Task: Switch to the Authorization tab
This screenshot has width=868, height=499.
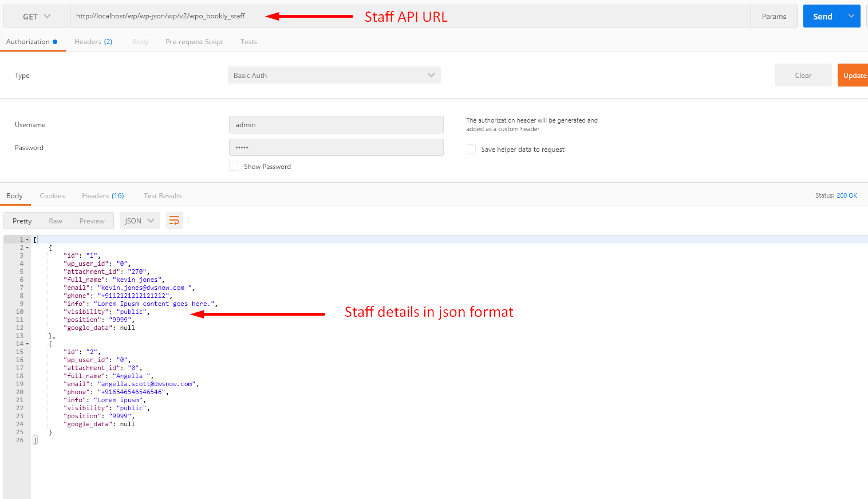Action: pyautogui.click(x=32, y=42)
